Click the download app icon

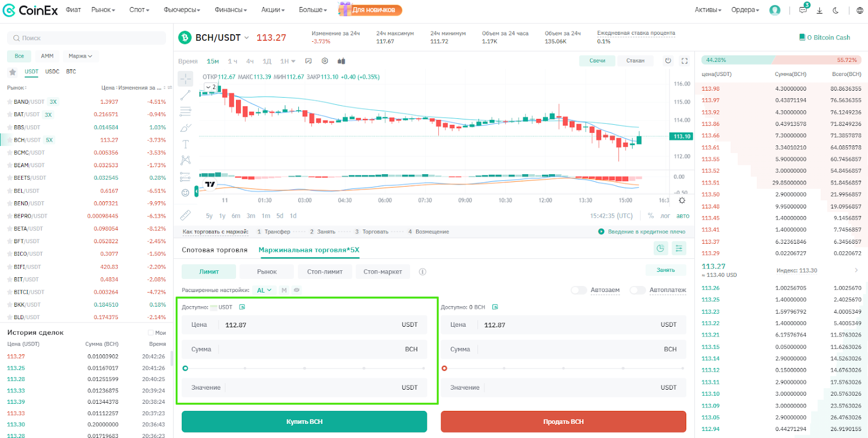819,10
